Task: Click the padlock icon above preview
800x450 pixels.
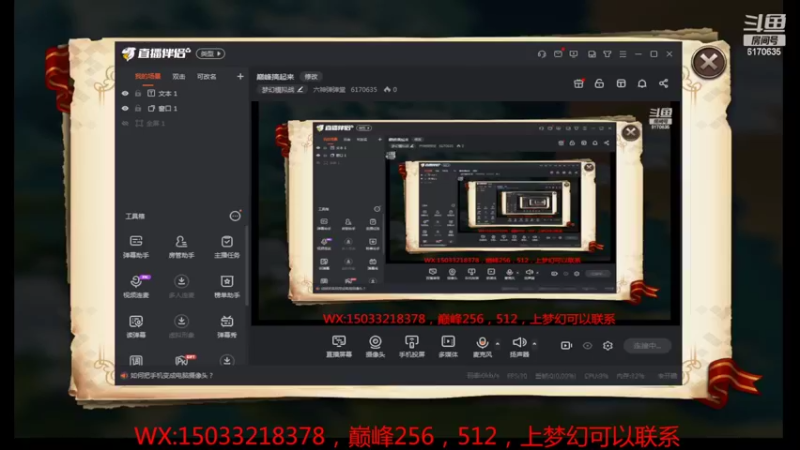Action: point(599,83)
